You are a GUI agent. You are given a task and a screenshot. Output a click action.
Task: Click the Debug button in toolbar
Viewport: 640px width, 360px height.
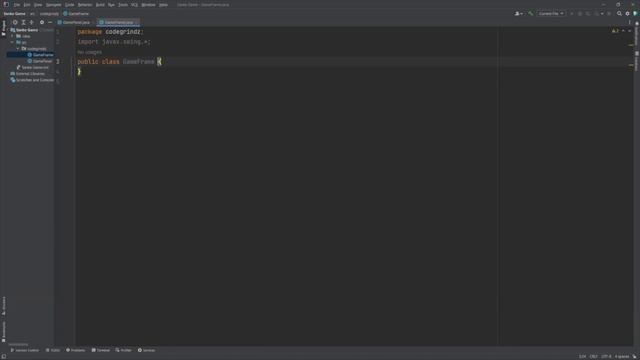[x=580, y=14]
